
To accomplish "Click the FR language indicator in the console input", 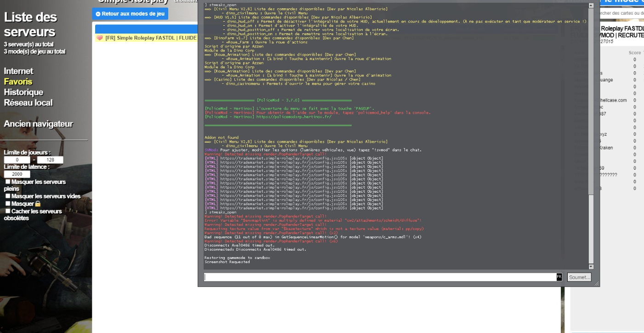I will (559, 277).
